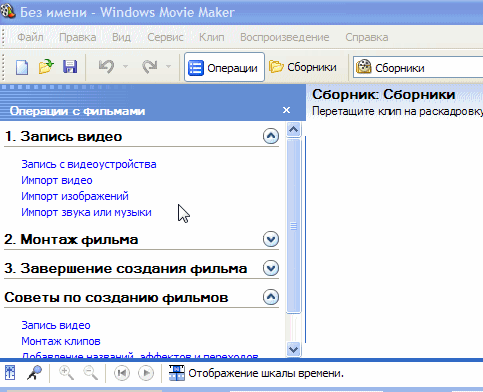The image size is (483, 392).
Task: Click Импорт звука или музыки link
Action: pos(86,212)
